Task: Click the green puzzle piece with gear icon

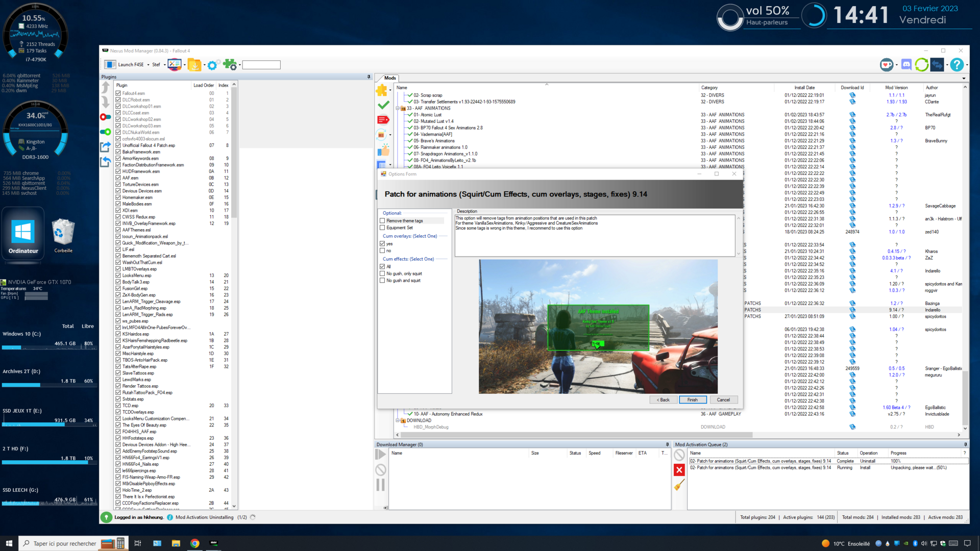Action: pos(229,65)
